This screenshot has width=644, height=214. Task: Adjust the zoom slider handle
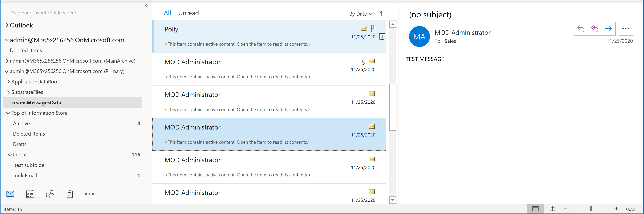(591, 209)
